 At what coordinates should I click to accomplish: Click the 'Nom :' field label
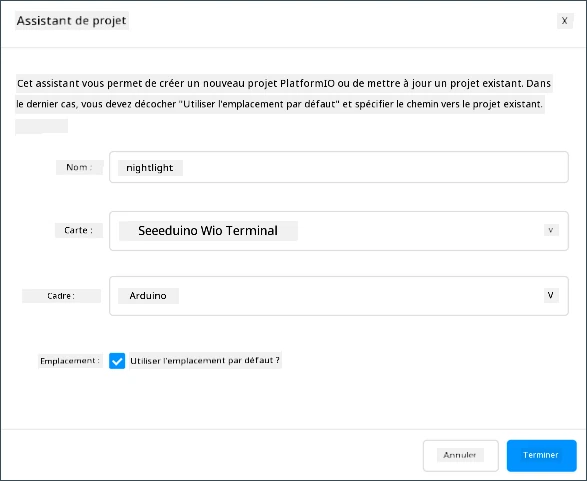[79, 167]
